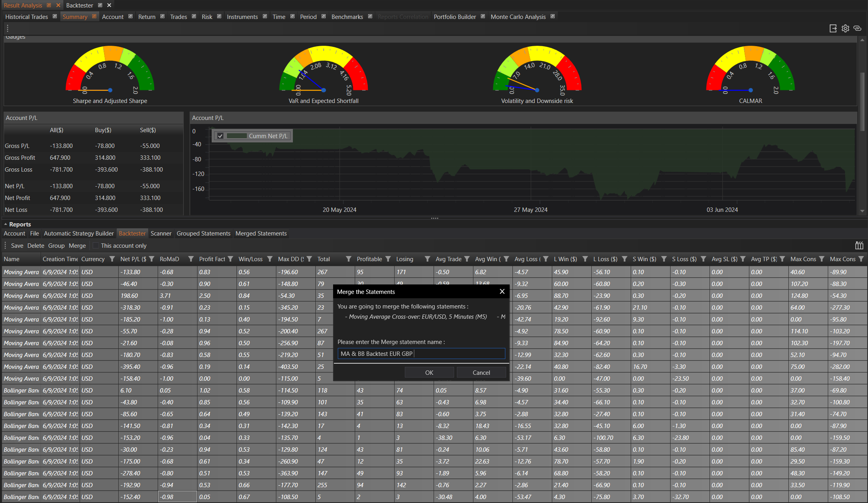The height and width of the screenshot is (503, 868).
Task: Click Cancel in the merge dialog
Action: [481, 372]
